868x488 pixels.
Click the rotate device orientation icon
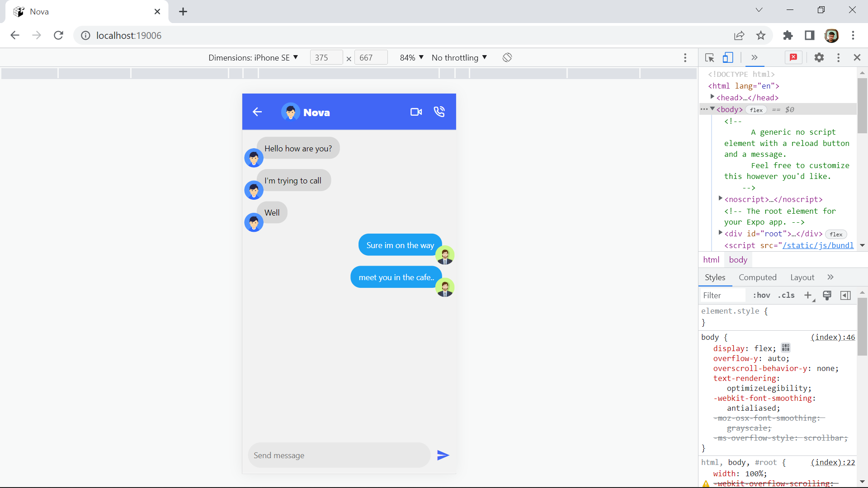507,57
